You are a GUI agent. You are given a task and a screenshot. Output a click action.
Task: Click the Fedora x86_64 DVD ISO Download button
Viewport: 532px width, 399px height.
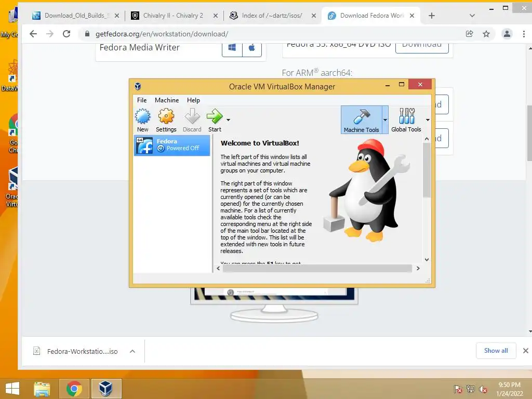422,47
